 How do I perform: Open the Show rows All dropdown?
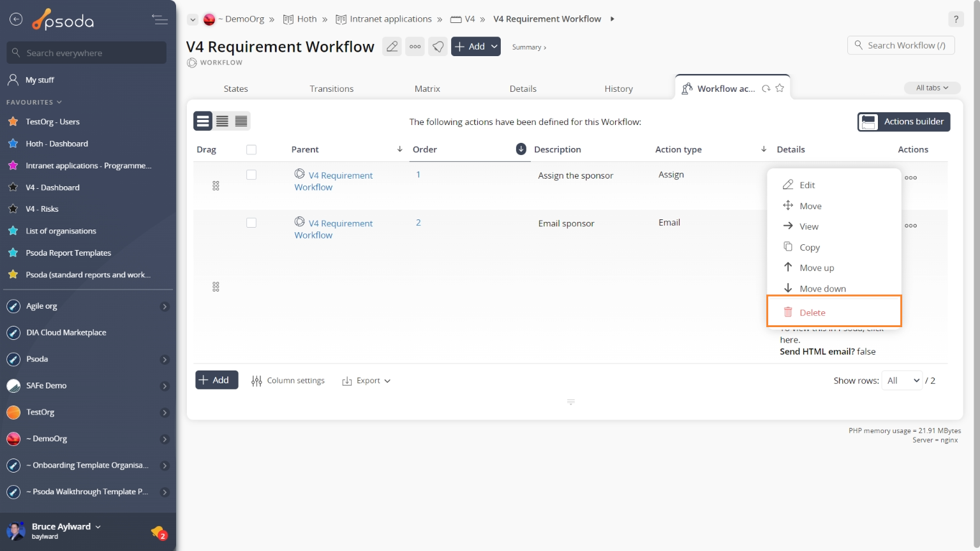(x=902, y=381)
